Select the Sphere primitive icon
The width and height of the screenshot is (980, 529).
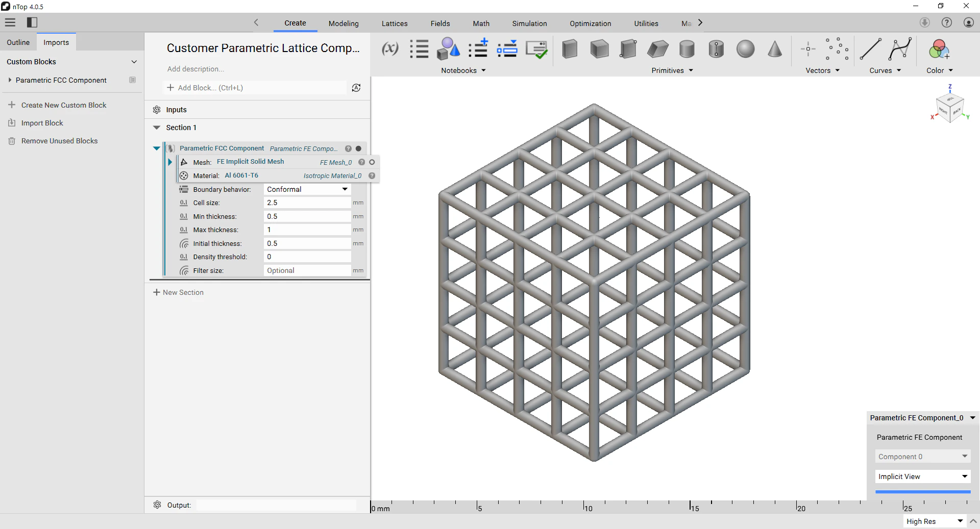click(745, 49)
